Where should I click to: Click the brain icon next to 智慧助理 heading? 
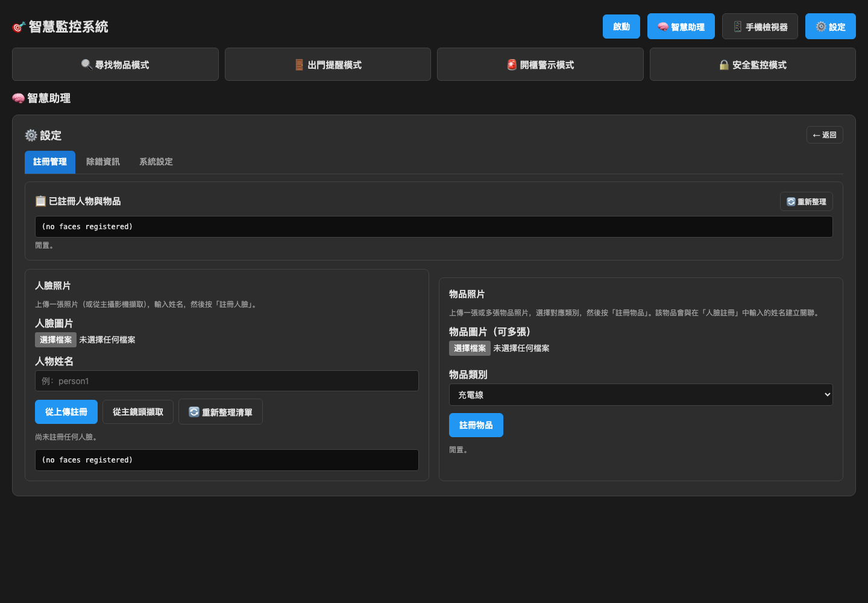[x=19, y=98]
